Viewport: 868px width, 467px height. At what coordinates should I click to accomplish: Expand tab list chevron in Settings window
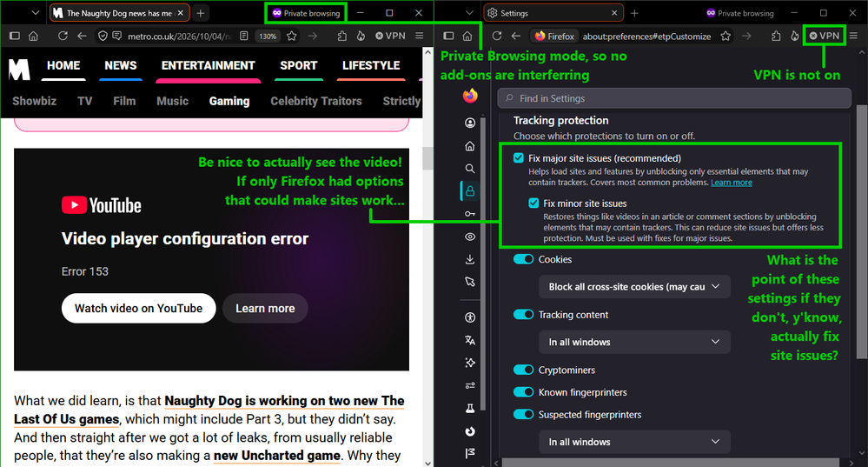(x=469, y=13)
